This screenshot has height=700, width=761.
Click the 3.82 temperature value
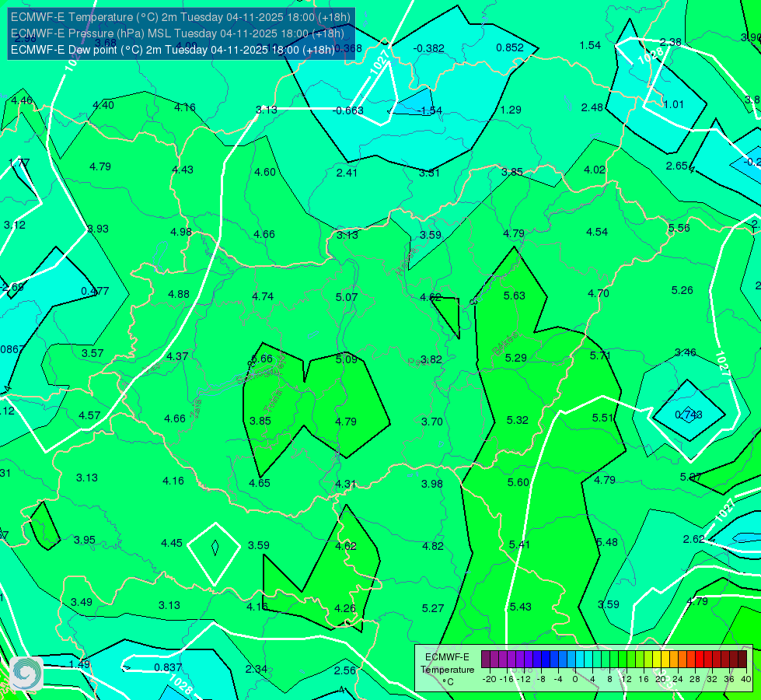pos(431,359)
